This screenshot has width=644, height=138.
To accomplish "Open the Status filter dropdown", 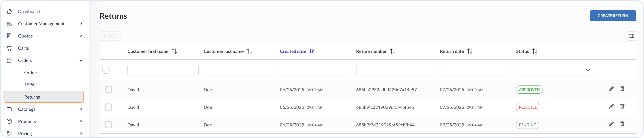I will [556, 70].
